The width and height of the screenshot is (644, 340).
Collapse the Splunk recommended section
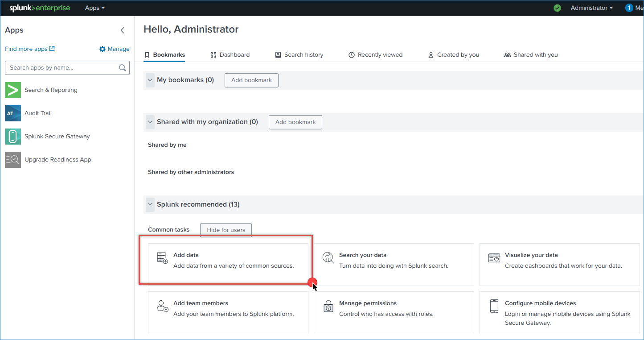click(x=150, y=205)
